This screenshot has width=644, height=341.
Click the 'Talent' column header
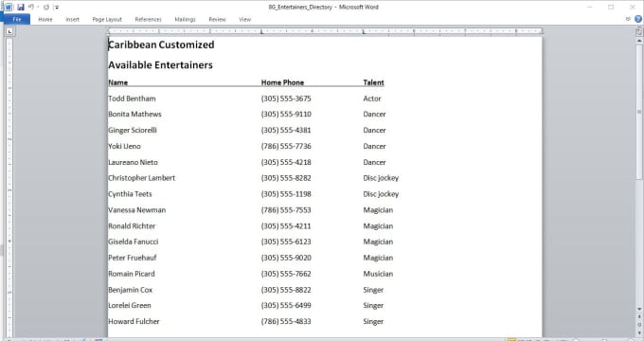373,82
